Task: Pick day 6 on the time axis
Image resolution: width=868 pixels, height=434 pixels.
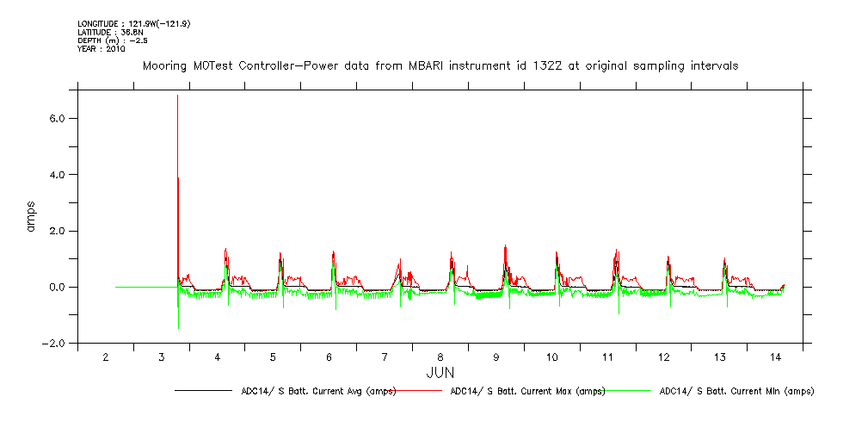Action: (x=329, y=357)
